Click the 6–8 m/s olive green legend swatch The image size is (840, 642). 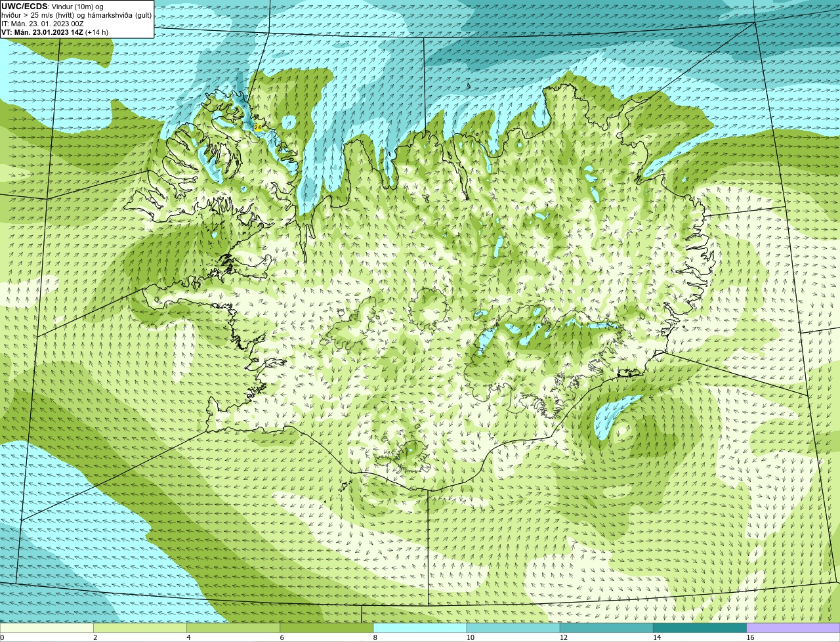326,628
